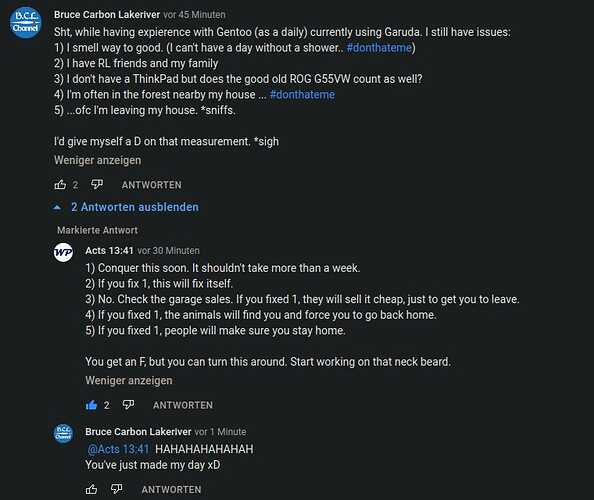The height and width of the screenshot is (500, 594).
Task: Like the HAHAHAHAHAHAH reply
Action: [x=91, y=489]
